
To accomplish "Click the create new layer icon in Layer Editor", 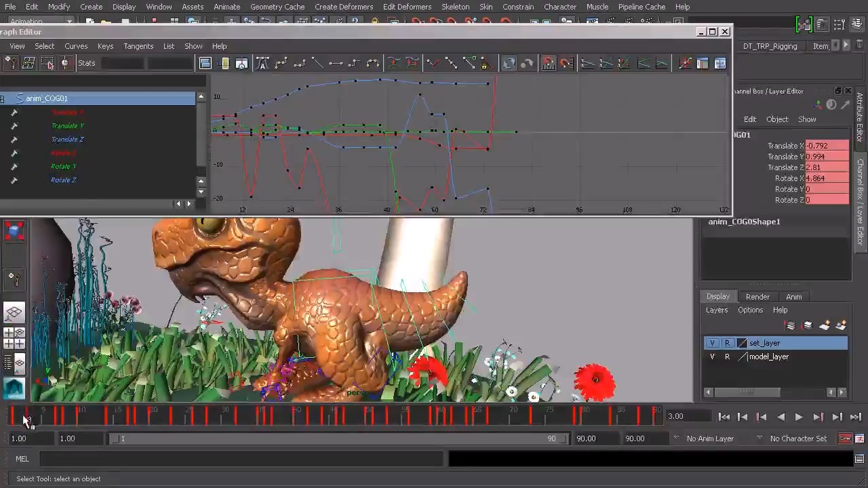I will click(x=825, y=326).
